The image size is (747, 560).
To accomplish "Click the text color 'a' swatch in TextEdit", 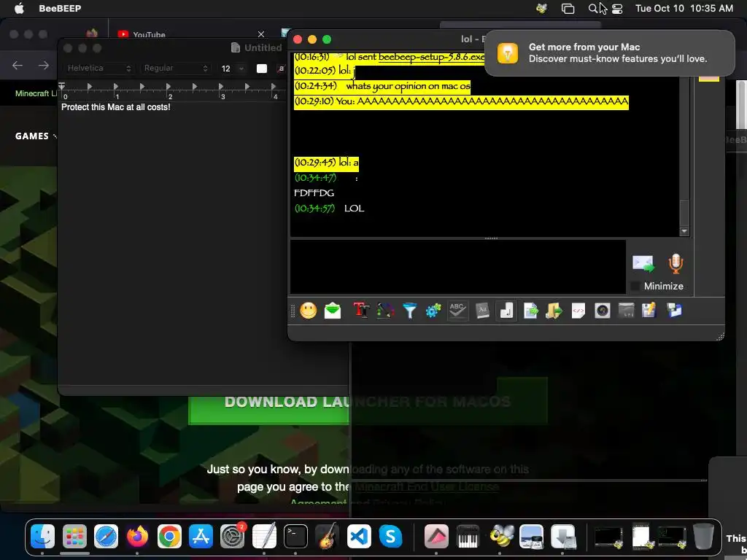I will click(281, 68).
